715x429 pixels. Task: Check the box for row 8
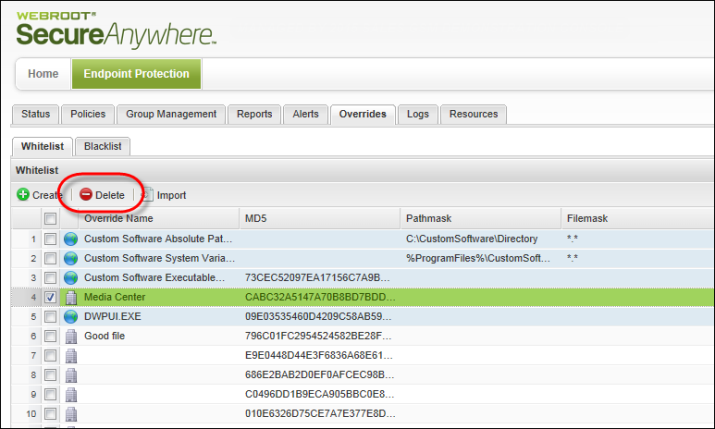point(50,375)
